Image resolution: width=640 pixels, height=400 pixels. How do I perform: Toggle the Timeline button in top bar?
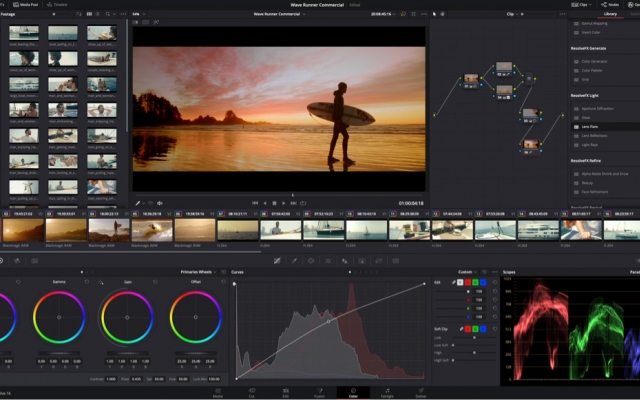tap(57, 4)
